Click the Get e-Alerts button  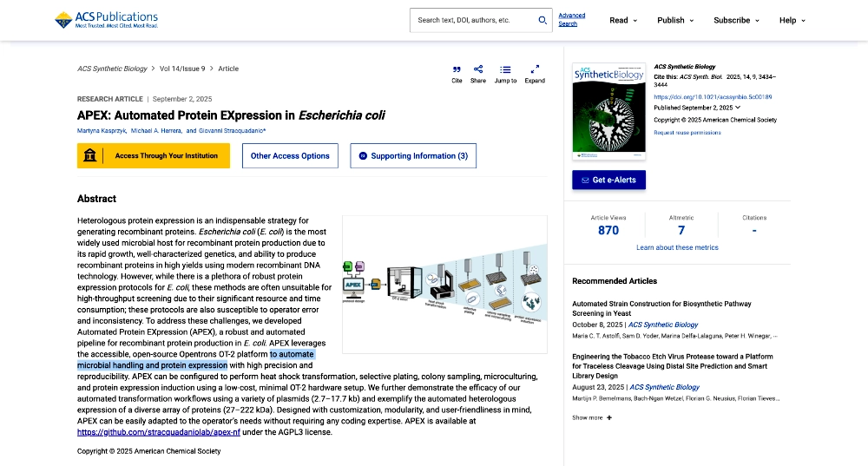click(x=608, y=180)
